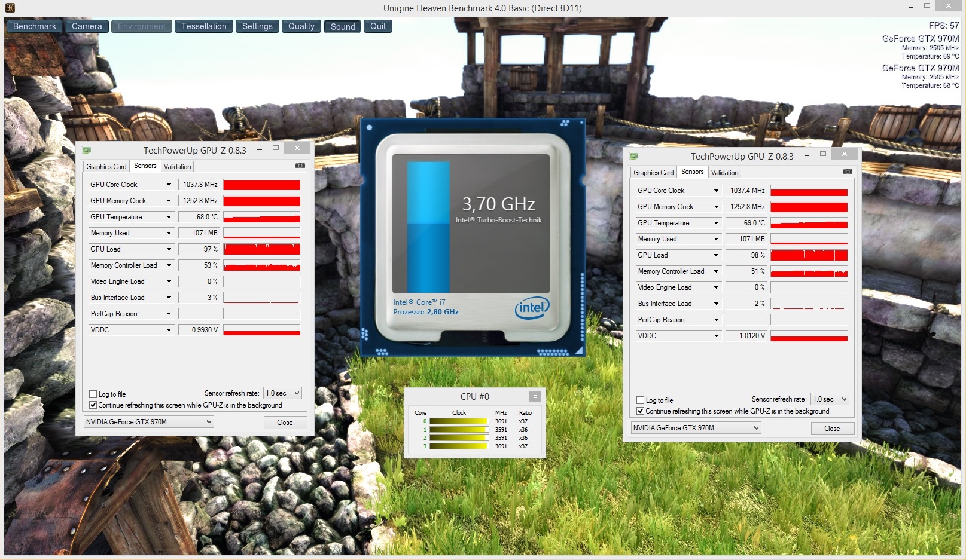Open GPU Memory Clock dropdown in left GPU-Z
This screenshot has height=560, width=966.
tap(169, 201)
